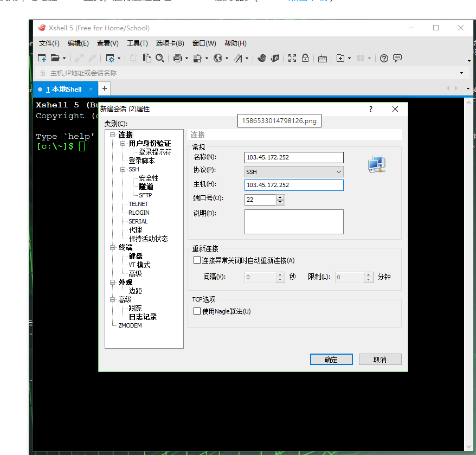Click the New Session toolbar icon
Viewport: 476px width, 455px height.
click(x=42, y=58)
